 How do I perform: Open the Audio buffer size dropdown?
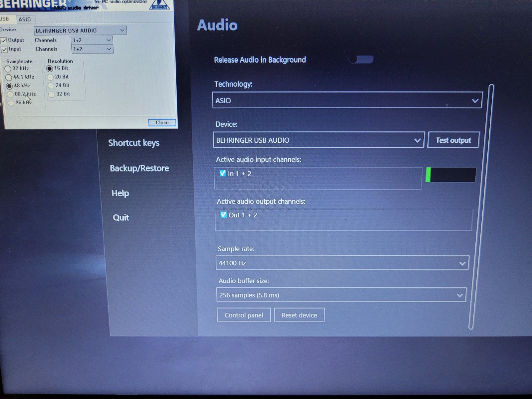341,295
